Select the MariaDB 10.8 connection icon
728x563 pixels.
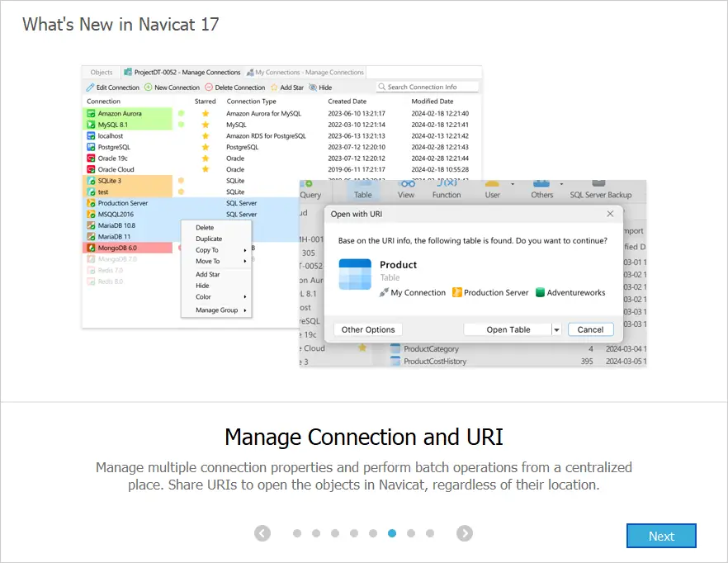pos(91,225)
